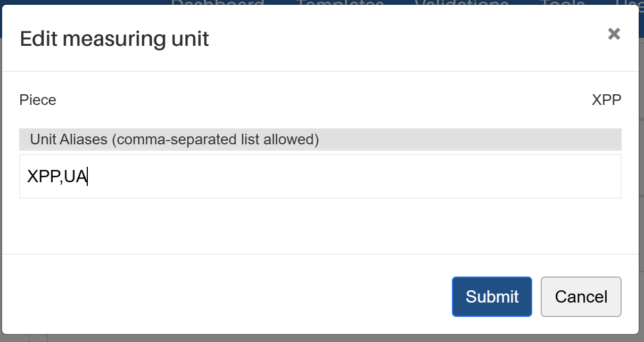
Task: Switch to the Templates navigation tab
Action: point(340,3)
